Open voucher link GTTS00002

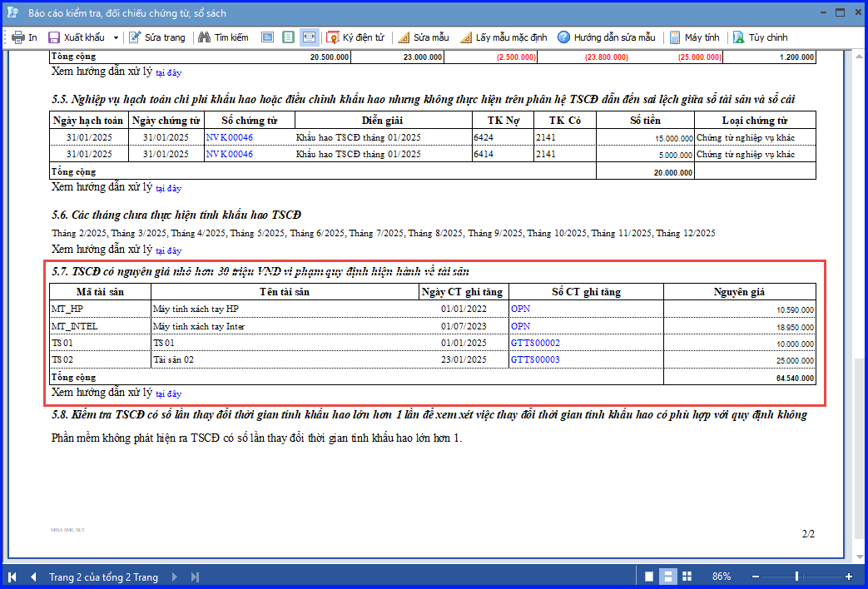click(x=535, y=343)
